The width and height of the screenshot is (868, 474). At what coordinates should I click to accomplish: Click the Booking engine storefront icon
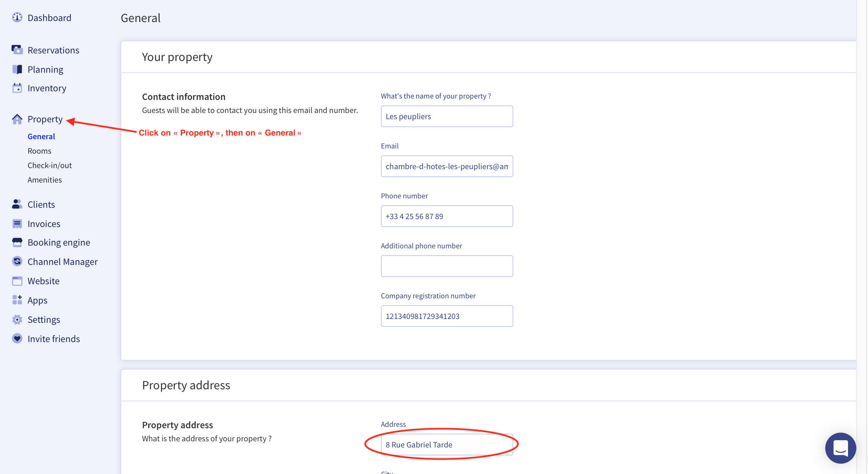click(x=17, y=243)
